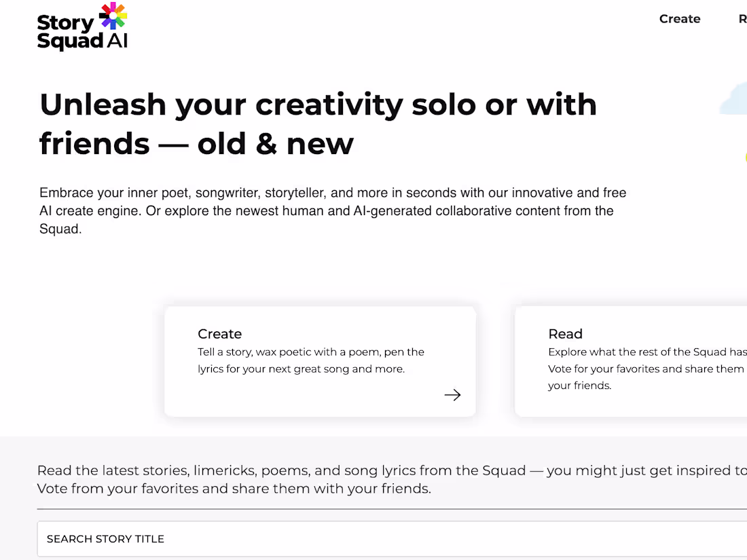This screenshot has height=560, width=747.
Task: Click the arrow icon in Create card
Action: pos(452,395)
